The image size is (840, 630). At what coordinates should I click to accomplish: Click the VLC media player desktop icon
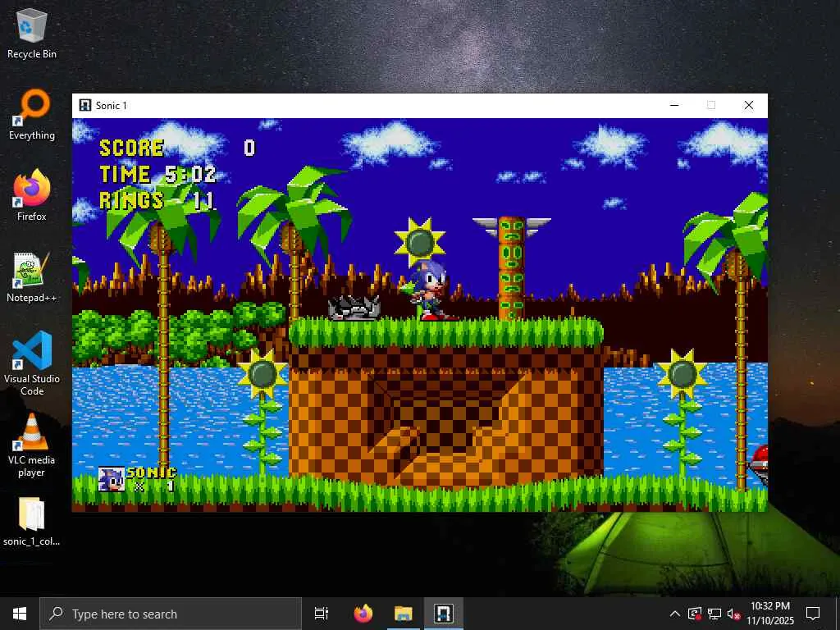[32, 445]
